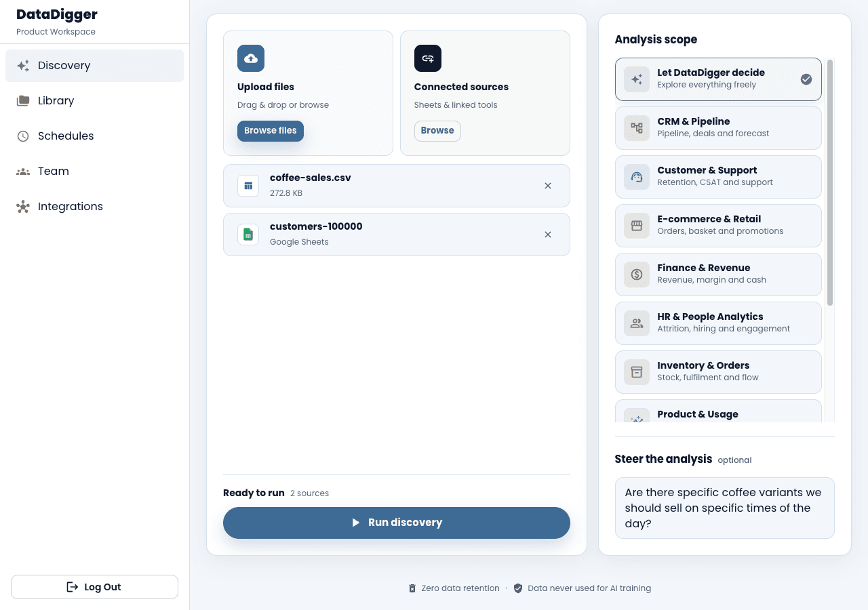Click the CRM & Pipeline hierarchy icon
The width and height of the screenshot is (868, 610).
click(637, 128)
